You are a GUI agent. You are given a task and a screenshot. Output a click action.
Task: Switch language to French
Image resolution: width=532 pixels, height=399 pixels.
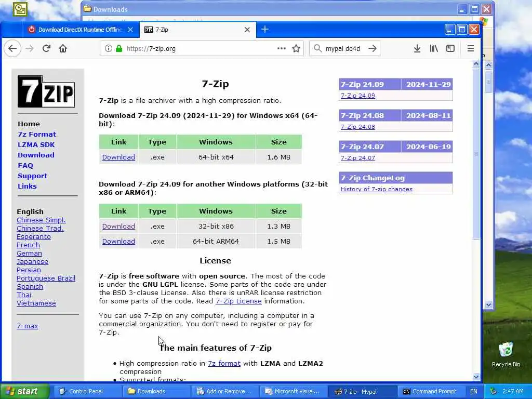point(28,245)
